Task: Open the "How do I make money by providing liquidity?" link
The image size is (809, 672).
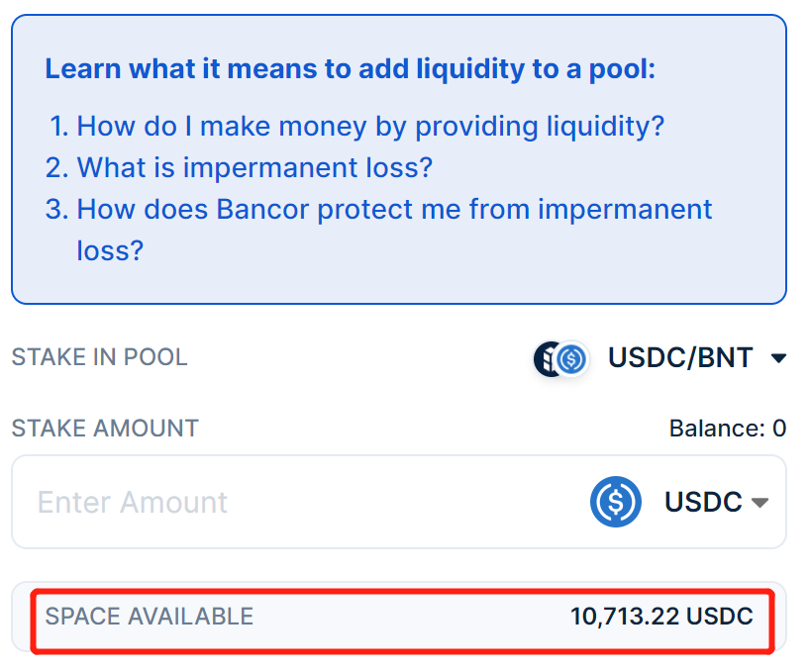Action: click(369, 127)
